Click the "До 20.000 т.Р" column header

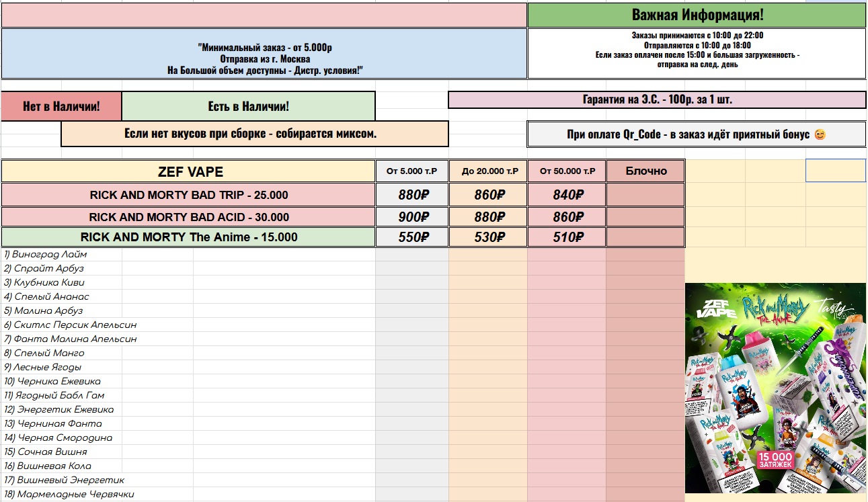coord(488,171)
